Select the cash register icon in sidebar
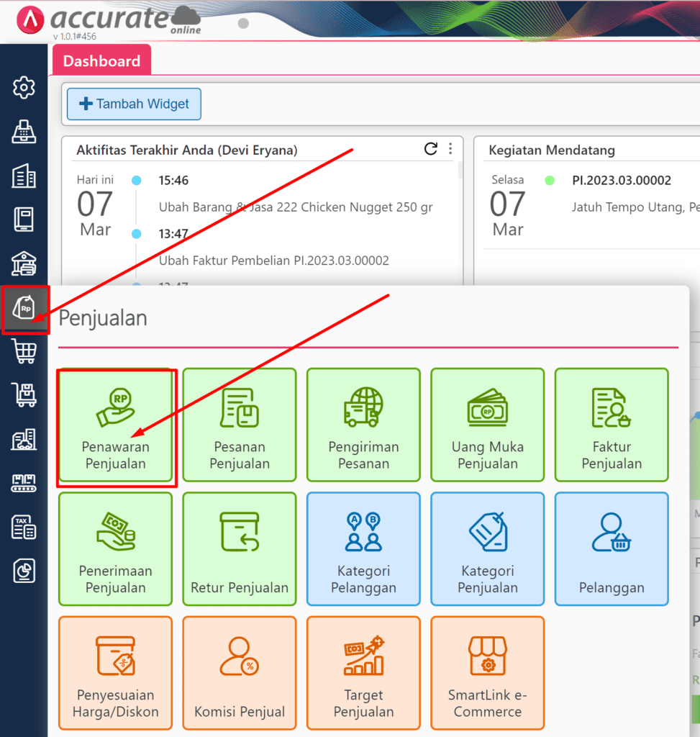This screenshot has width=700, height=737. coord(24,132)
